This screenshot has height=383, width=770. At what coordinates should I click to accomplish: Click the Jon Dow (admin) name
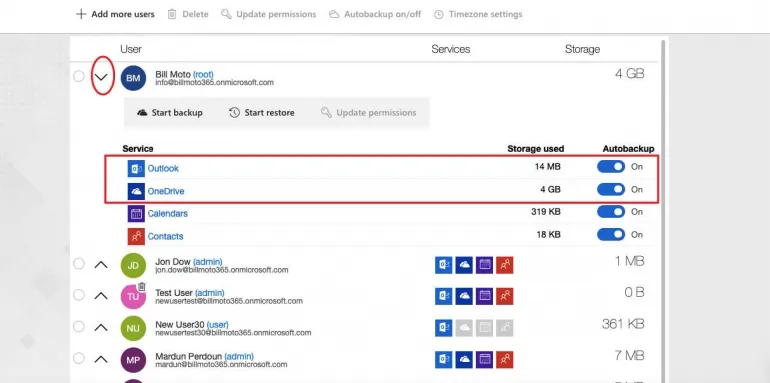(189, 262)
